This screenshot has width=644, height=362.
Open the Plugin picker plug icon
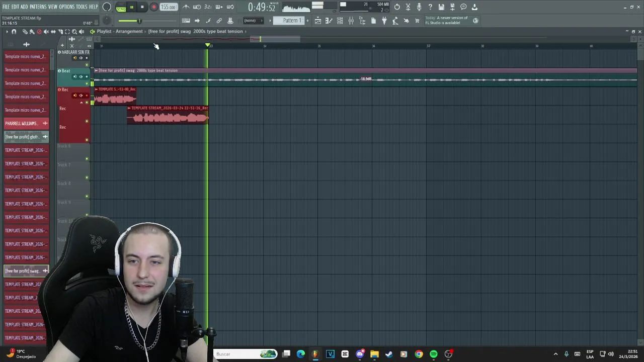pyautogui.click(x=384, y=21)
